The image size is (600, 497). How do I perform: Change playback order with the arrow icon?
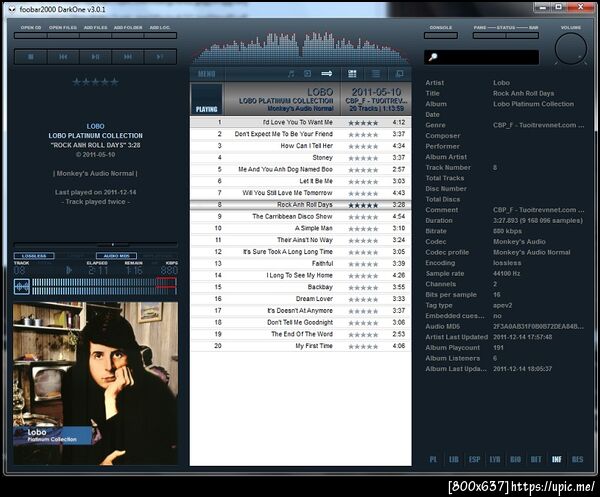(x=326, y=73)
